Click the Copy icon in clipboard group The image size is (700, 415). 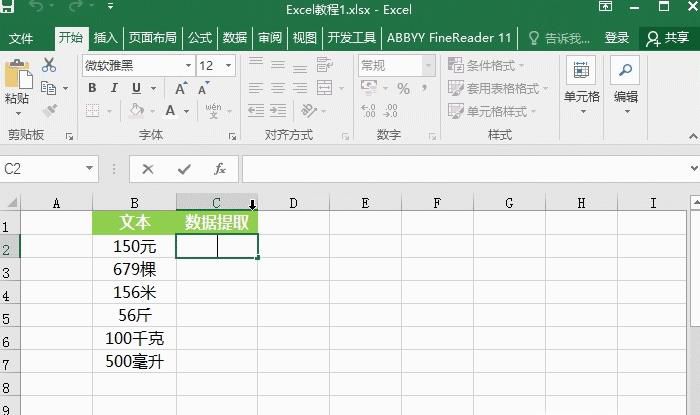[x=48, y=88]
